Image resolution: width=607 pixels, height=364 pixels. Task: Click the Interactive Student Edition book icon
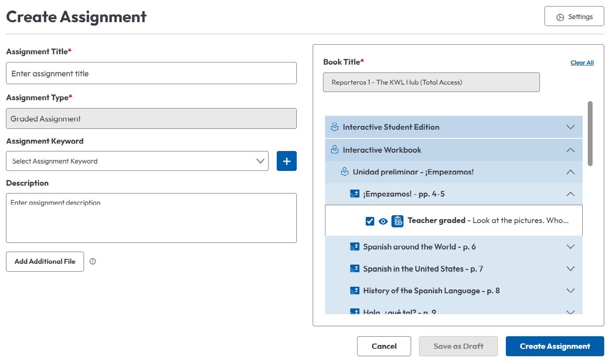point(335,127)
